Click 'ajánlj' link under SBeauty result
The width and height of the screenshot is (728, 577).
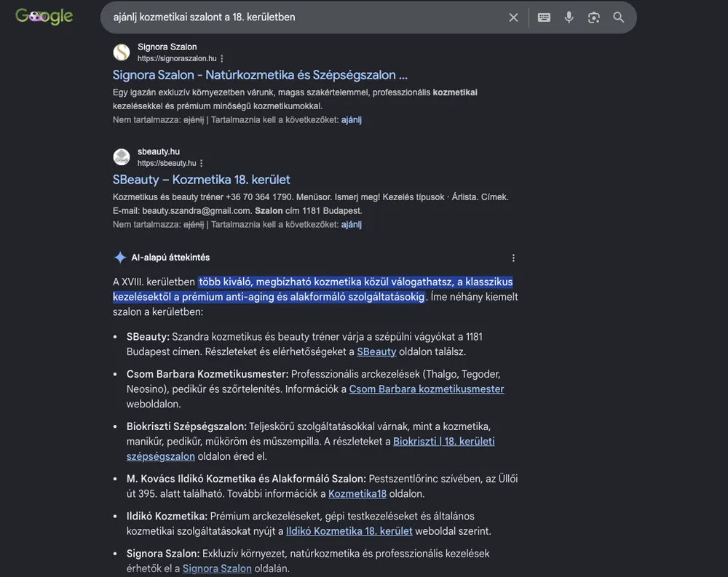pyautogui.click(x=352, y=225)
